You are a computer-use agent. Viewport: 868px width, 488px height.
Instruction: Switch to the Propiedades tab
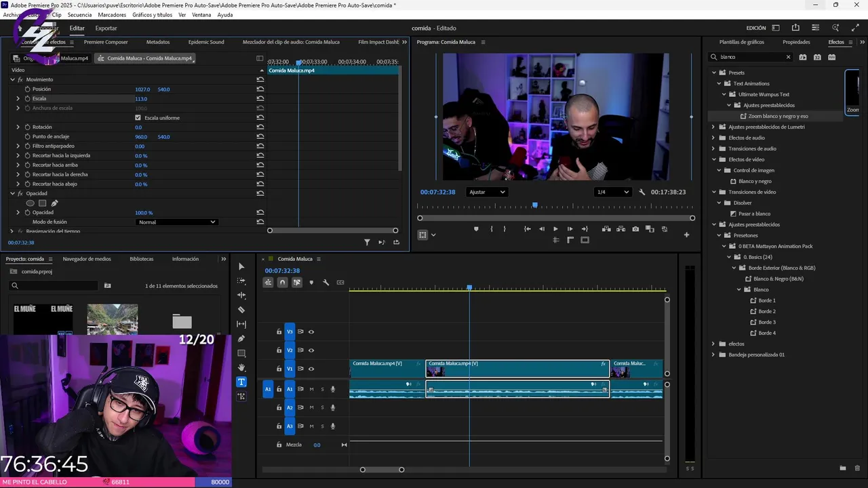click(x=796, y=42)
